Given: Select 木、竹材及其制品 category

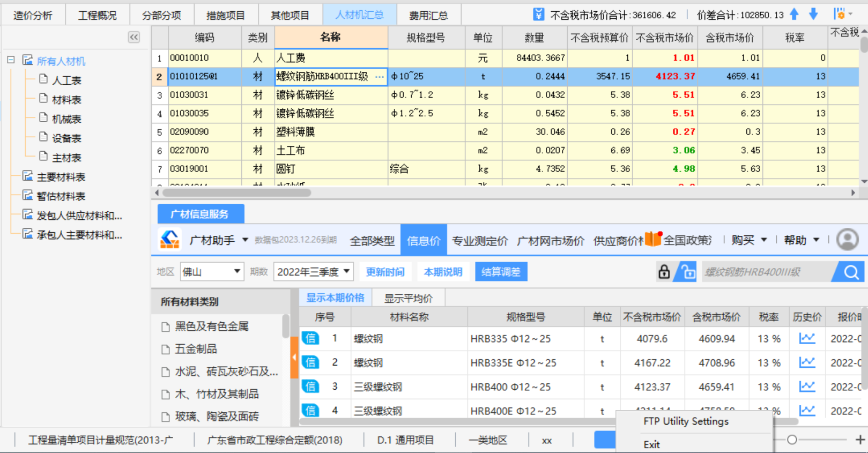Looking at the screenshot, I should [x=217, y=394].
